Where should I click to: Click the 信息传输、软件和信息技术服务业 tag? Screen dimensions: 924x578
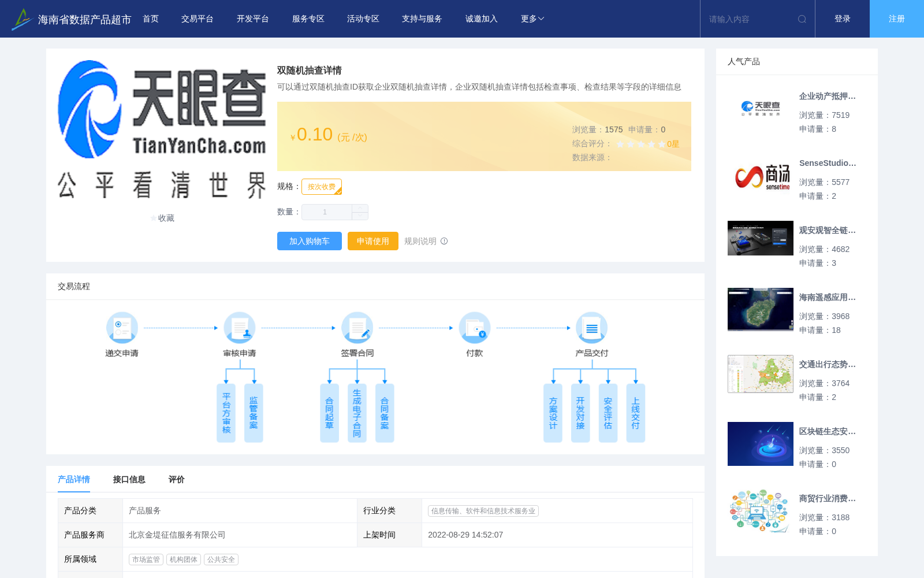483,511
